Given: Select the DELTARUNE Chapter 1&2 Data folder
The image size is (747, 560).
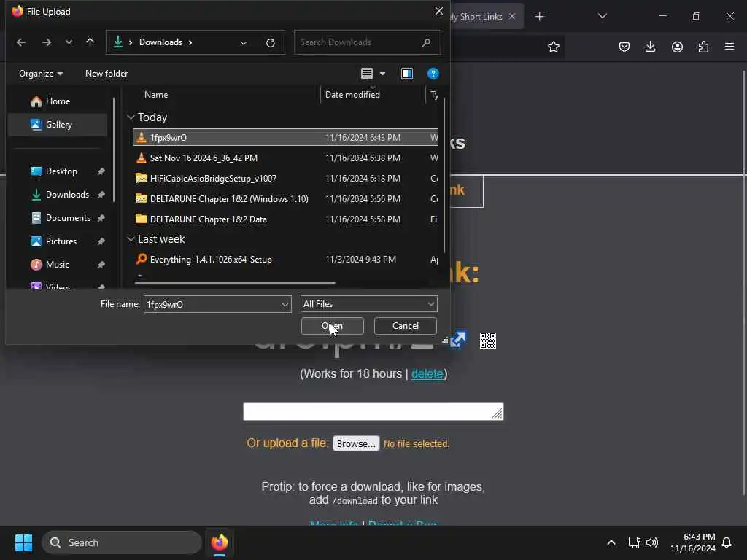Looking at the screenshot, I should 285,219.
